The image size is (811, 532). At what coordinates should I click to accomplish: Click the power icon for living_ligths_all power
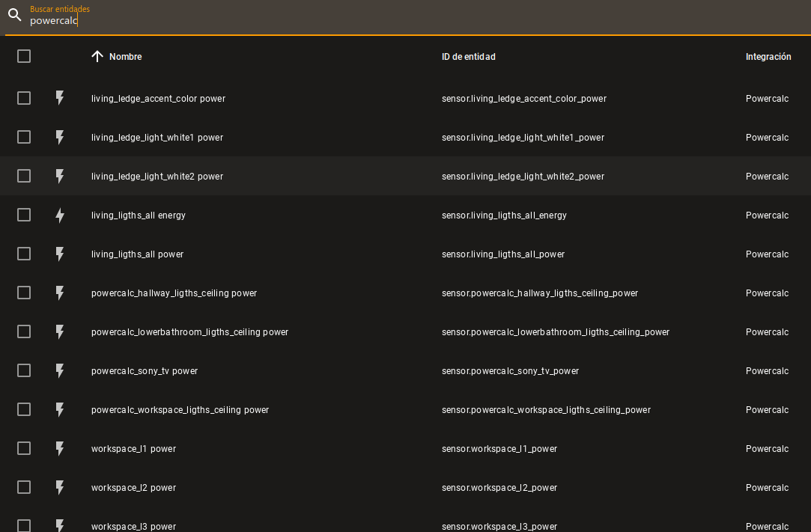(60, 254)
